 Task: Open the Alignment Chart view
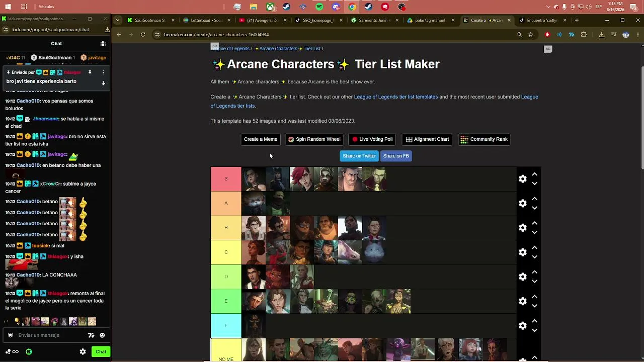[x=427, y=139]
